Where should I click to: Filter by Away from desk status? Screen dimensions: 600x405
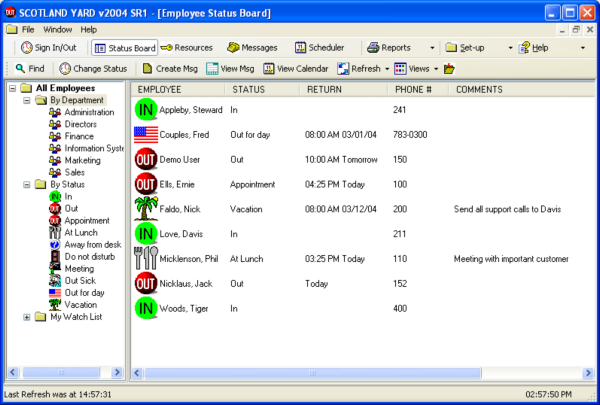click(93, 245)
